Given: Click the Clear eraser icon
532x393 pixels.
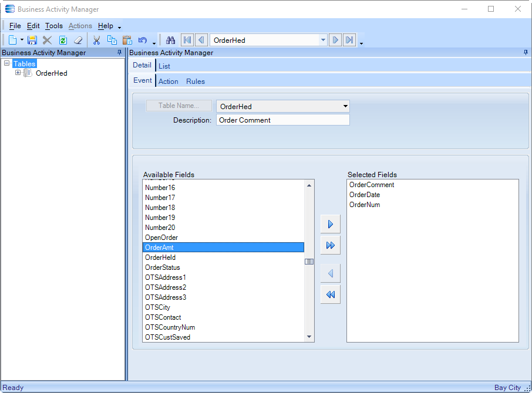Looking at the screenshot, I should 78,40.
